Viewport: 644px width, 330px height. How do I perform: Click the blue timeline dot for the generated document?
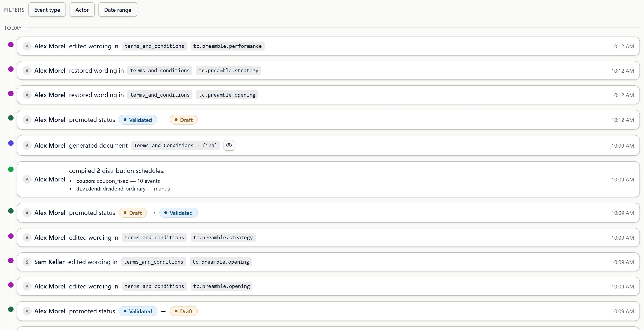pyautogui.click(x=11, y=143)
